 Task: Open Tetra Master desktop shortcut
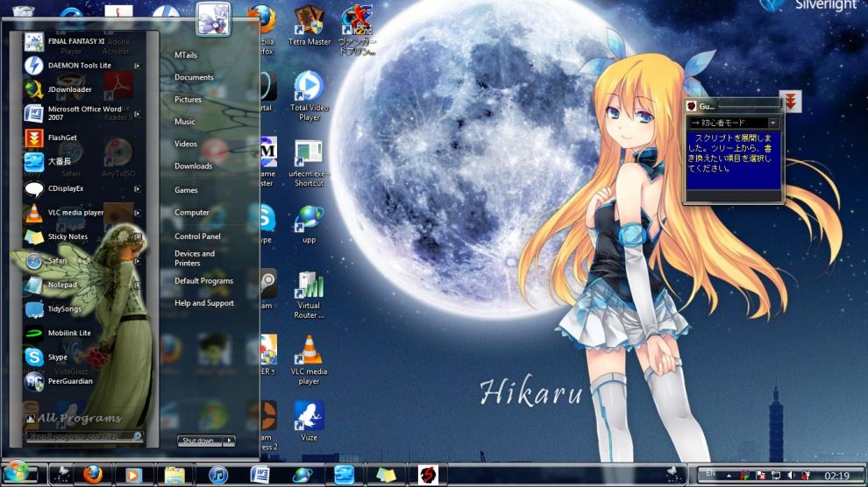(309, 26)
